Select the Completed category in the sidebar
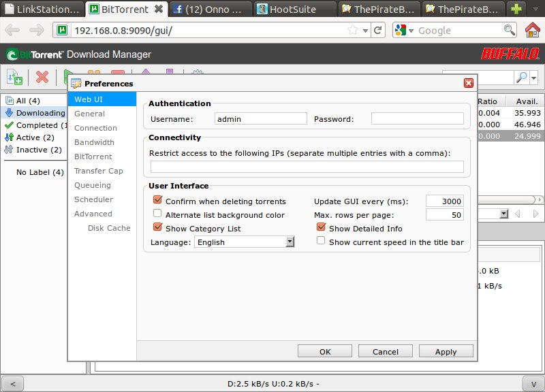545x392 pixels. tap(37, 125)
